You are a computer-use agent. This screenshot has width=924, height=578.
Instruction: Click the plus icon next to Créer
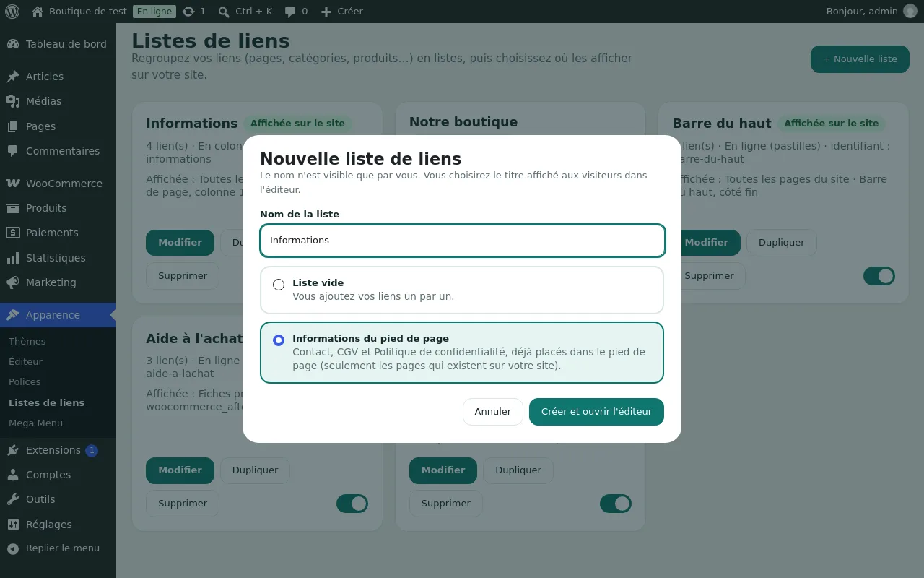(326, 12)
